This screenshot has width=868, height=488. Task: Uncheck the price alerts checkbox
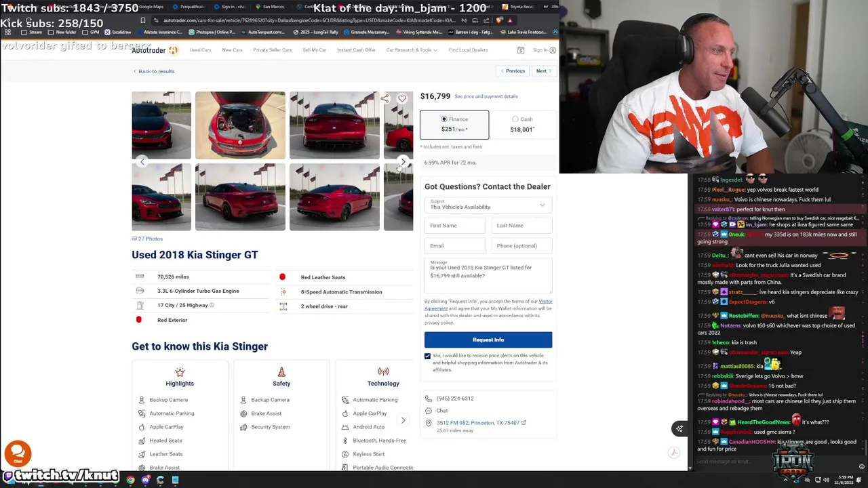[x=427, y=356]
